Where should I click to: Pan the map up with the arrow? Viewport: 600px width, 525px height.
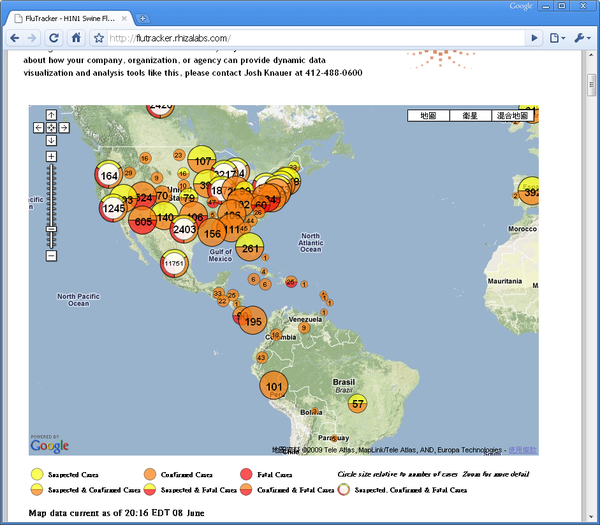(51, 115)
